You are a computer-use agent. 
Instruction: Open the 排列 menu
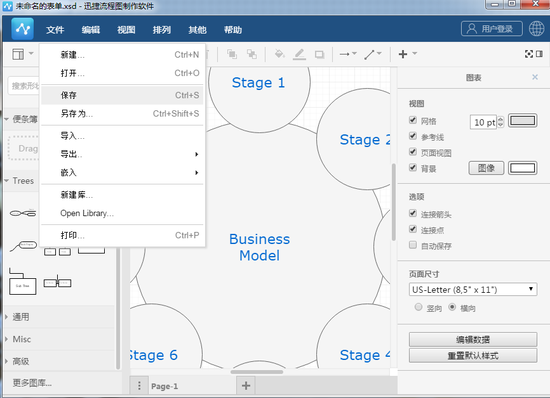click(x=162, y=30)
